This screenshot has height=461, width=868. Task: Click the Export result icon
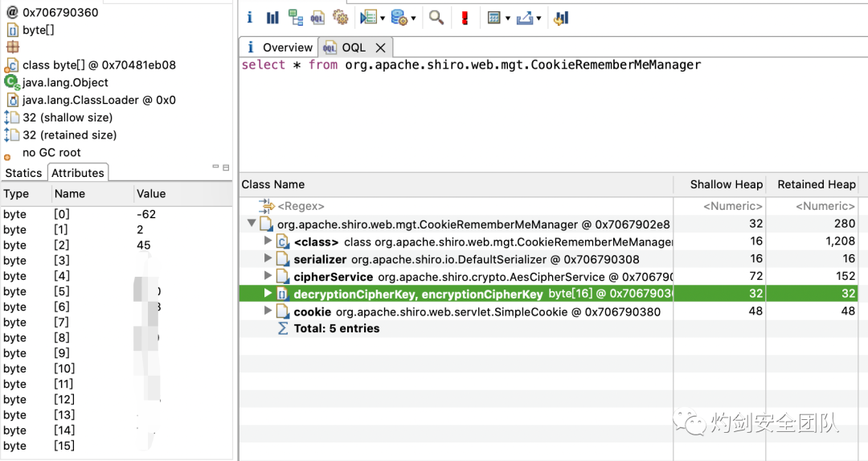[x=524, y=18]
